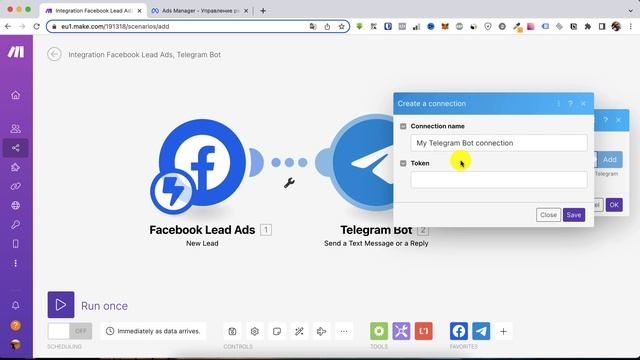Open Templates puzzle icon in sidebar
Screen dimensions: 640x360
click(x=16, y=167)
